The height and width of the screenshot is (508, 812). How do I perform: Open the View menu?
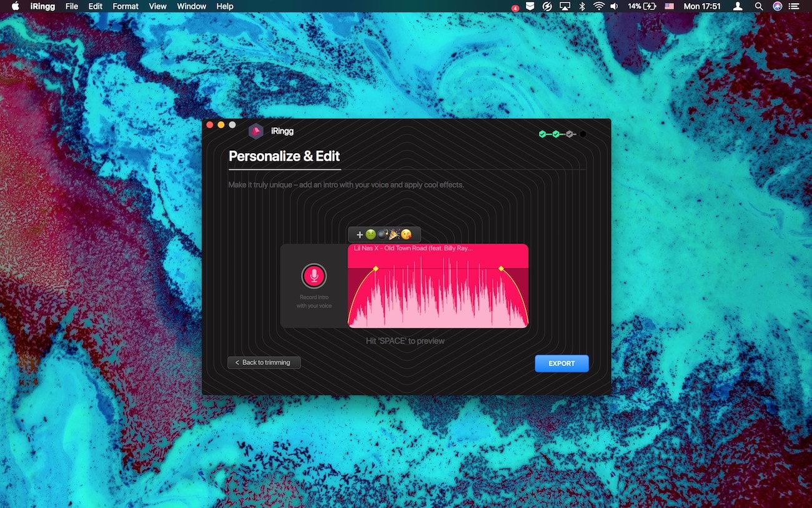coord(157,6)
